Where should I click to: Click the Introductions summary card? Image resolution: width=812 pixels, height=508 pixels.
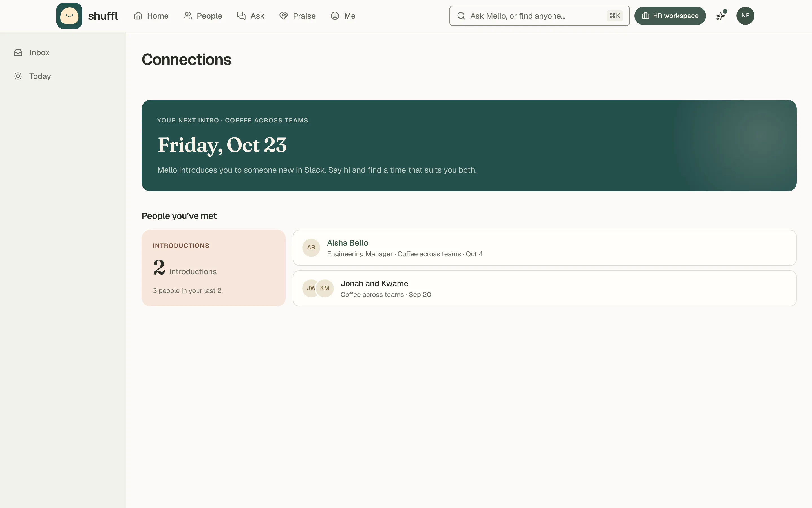213,268
